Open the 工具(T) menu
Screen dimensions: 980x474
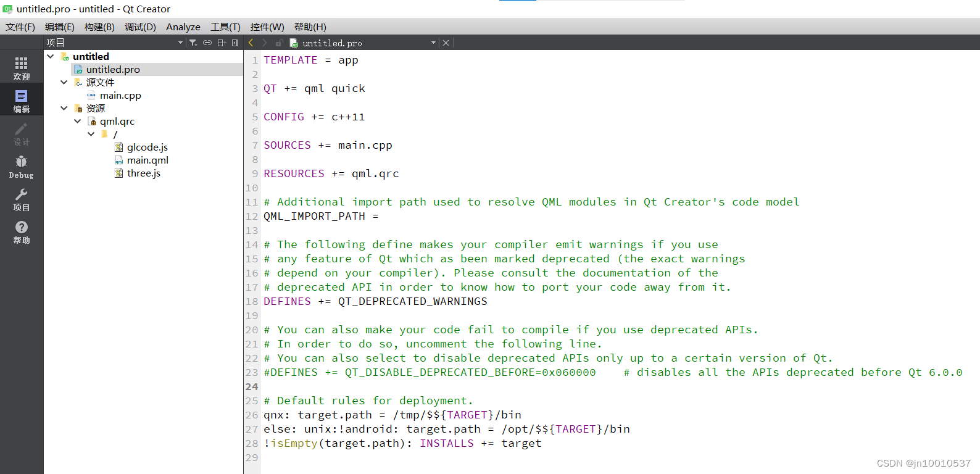(x=225, y=27)
